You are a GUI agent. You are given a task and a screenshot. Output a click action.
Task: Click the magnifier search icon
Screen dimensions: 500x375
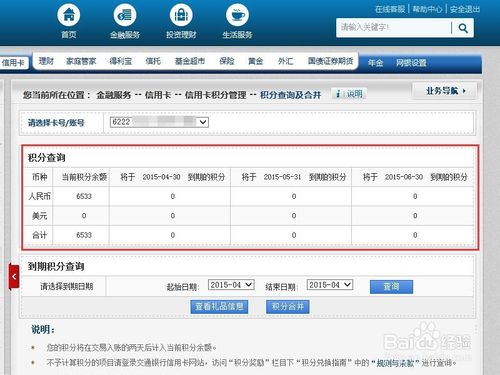(463, 28)
